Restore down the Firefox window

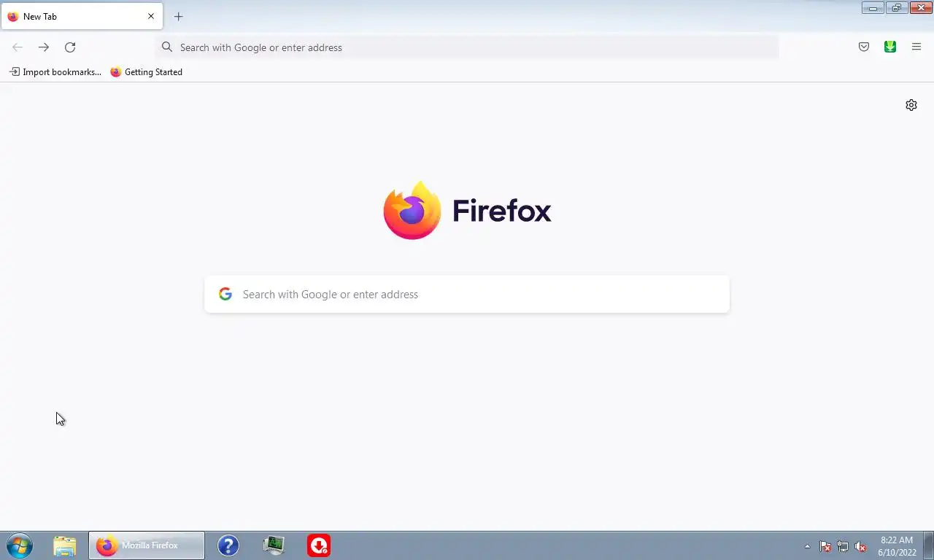click(896, 8)
